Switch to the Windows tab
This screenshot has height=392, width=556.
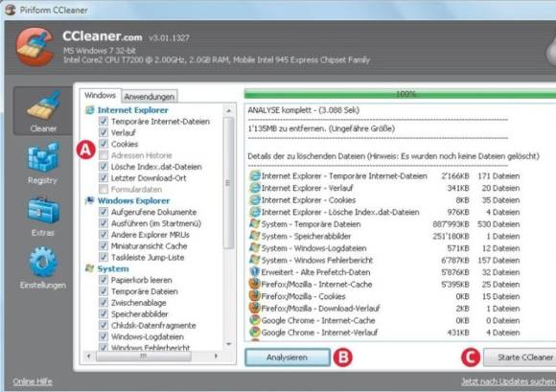[x=100, y=95]
